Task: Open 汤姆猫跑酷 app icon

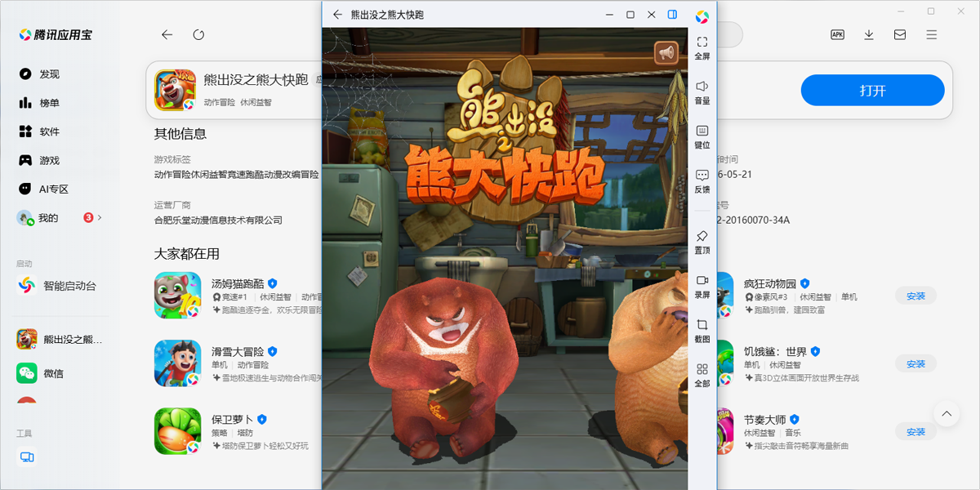Action: (177, 295)
